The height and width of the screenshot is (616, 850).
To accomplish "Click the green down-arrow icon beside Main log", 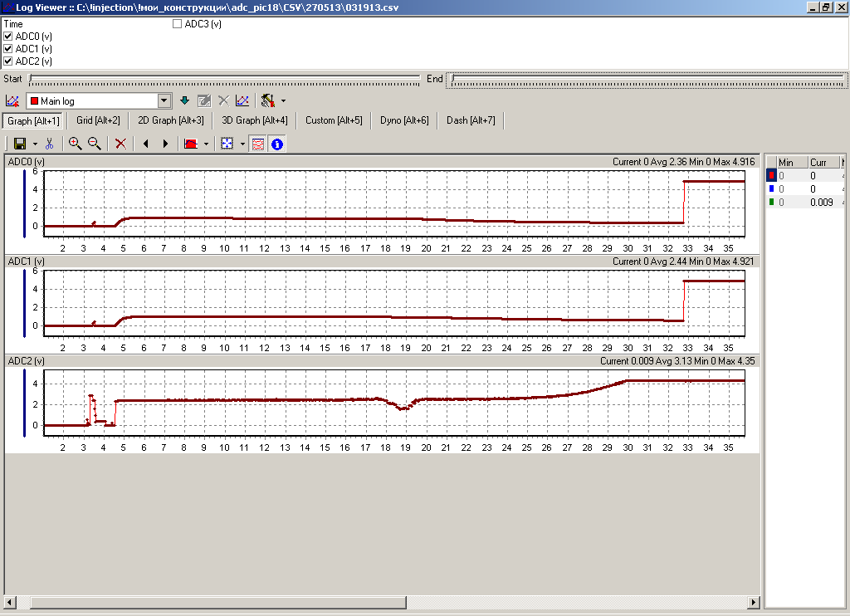I will [184, 101].
